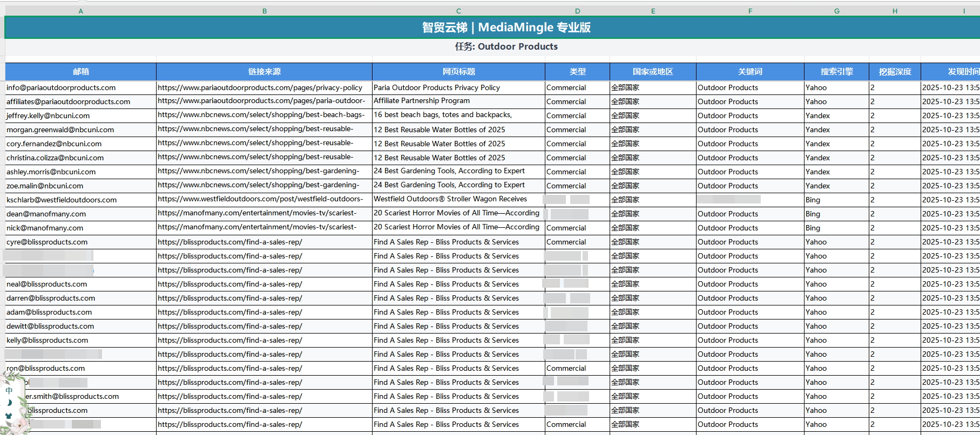Click Bing cell in kschlarb@westfieldoutdoors.com row
The height and width of the screenshot is (435, 980).
pyautogui.click(x=837, y=200)
